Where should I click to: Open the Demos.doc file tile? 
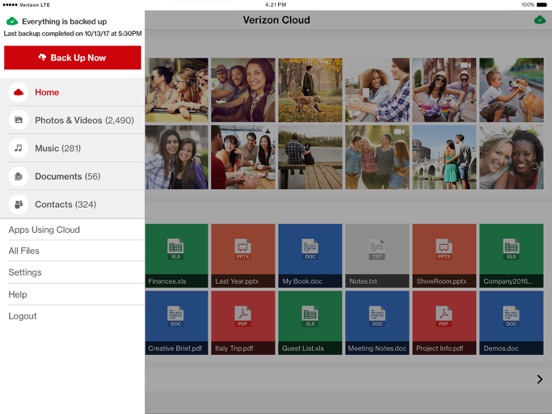[512, 323]
